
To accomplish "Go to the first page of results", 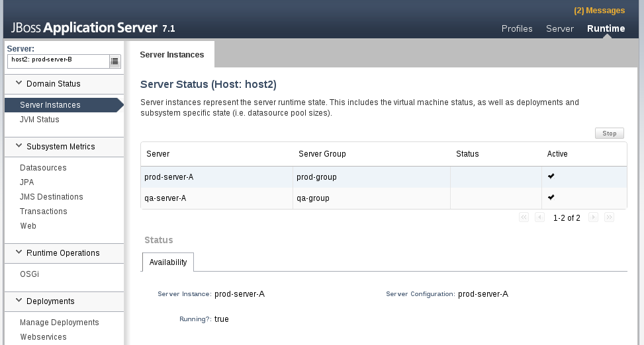I will pyautogui.click(x=524, y=217).
